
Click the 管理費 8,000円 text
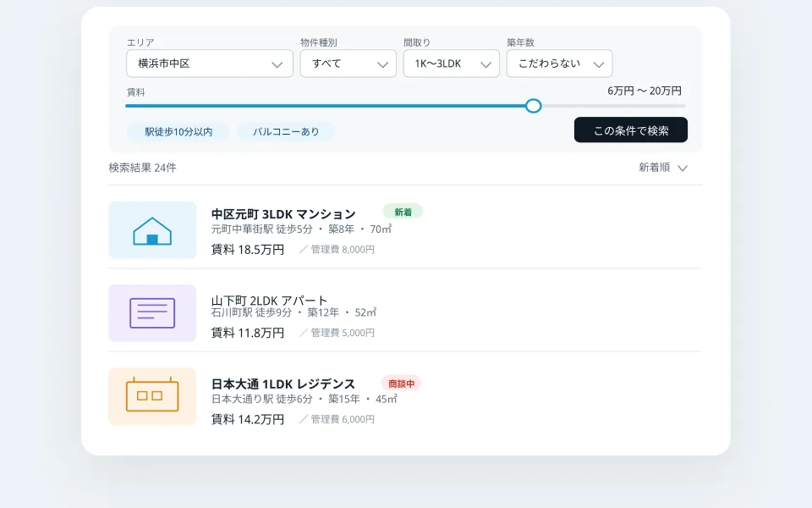[x=343, y=249]
